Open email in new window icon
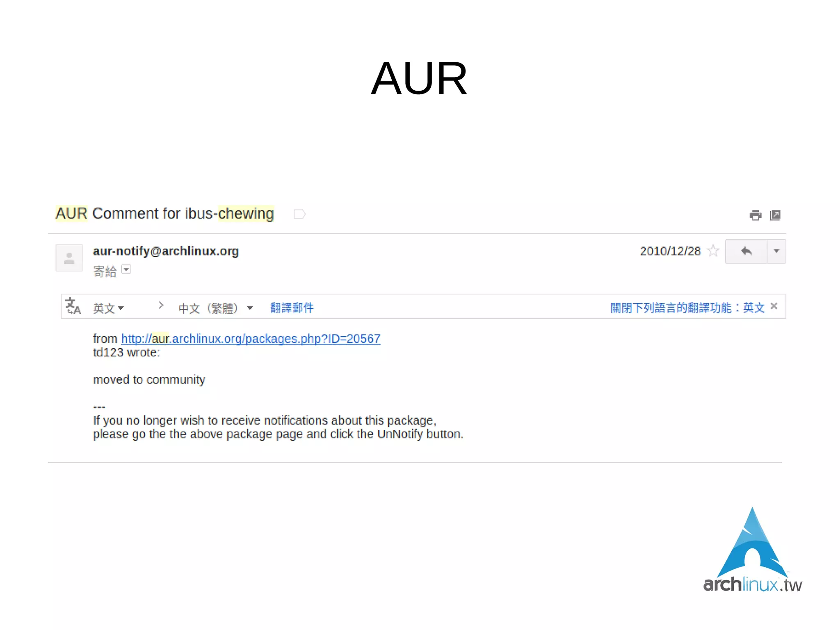Viewport: 840px width, 630px height. (775, 215)
